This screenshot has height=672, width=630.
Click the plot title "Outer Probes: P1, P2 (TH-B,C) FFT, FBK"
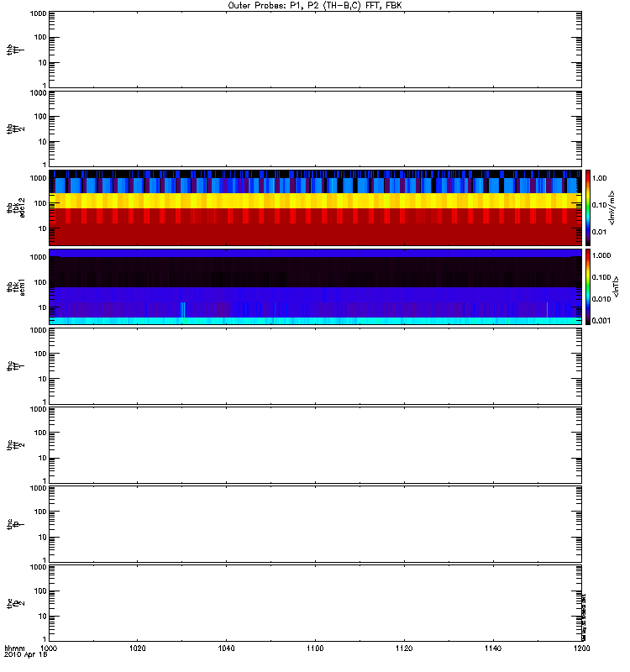coord(315,6)
